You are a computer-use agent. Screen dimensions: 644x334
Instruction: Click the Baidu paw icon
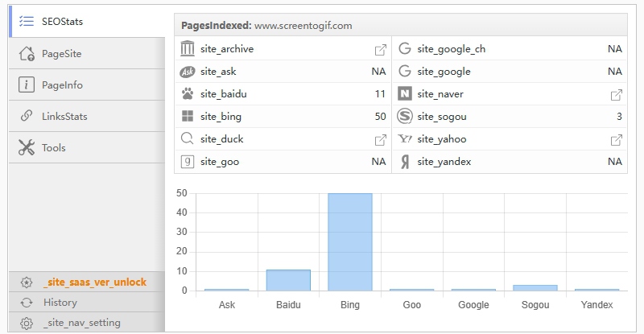(x=188, y=94)
